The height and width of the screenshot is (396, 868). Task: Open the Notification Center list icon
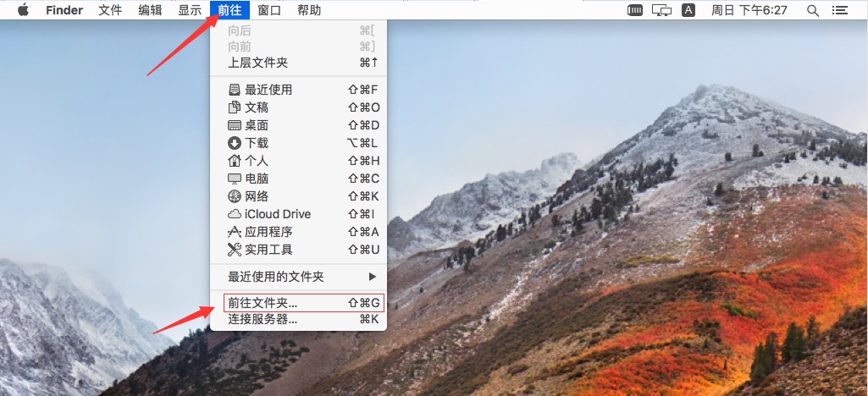point(839,10)
